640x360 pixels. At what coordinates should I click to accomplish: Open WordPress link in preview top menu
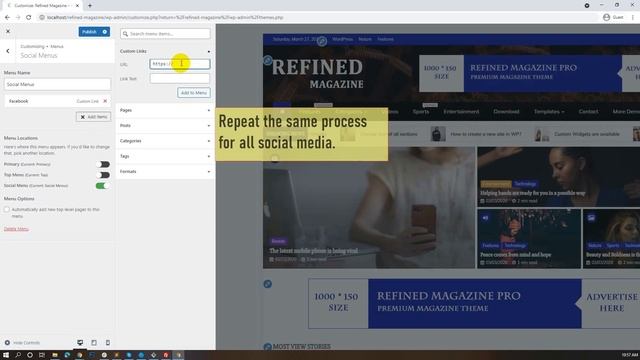(x=342, y=39)
